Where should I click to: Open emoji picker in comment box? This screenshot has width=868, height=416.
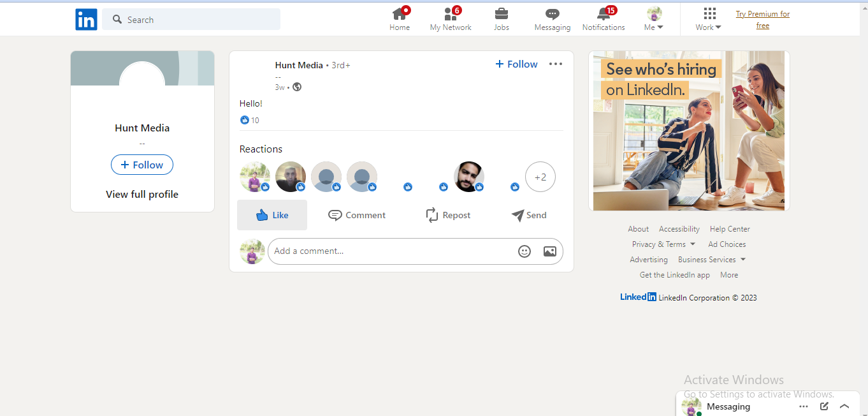click(x=524, y=251)
